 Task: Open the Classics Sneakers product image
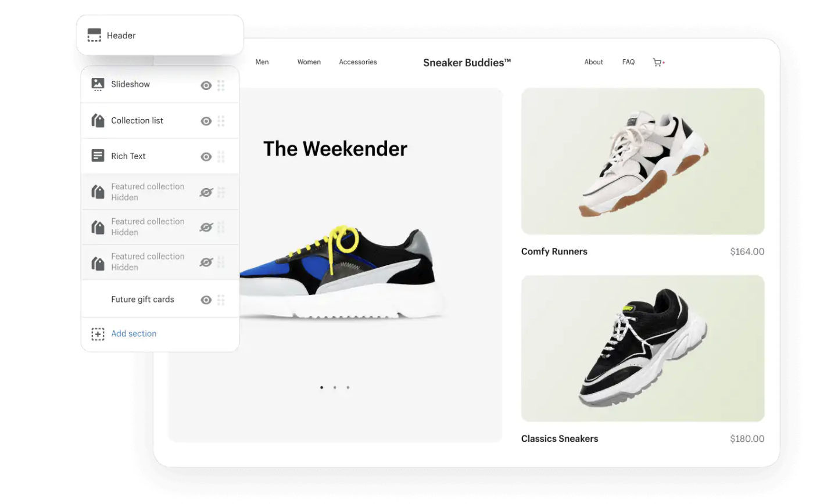click(x=643, y=348)
